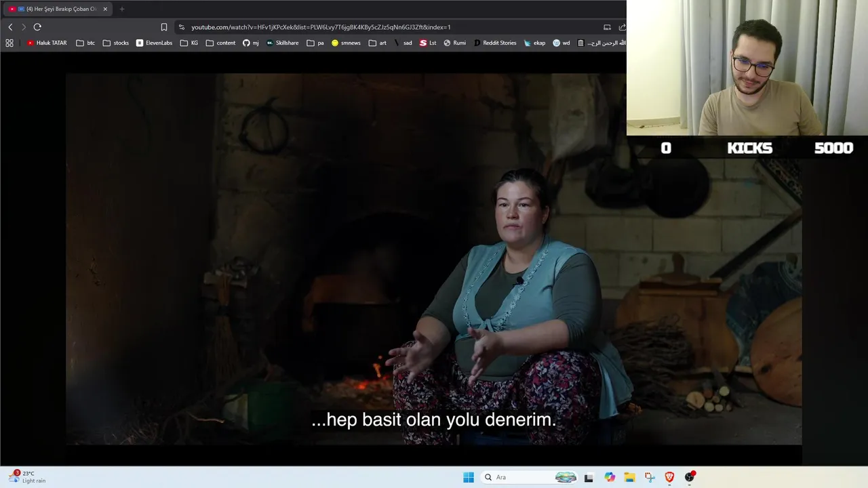Expand the art bookmark folder

378,43
